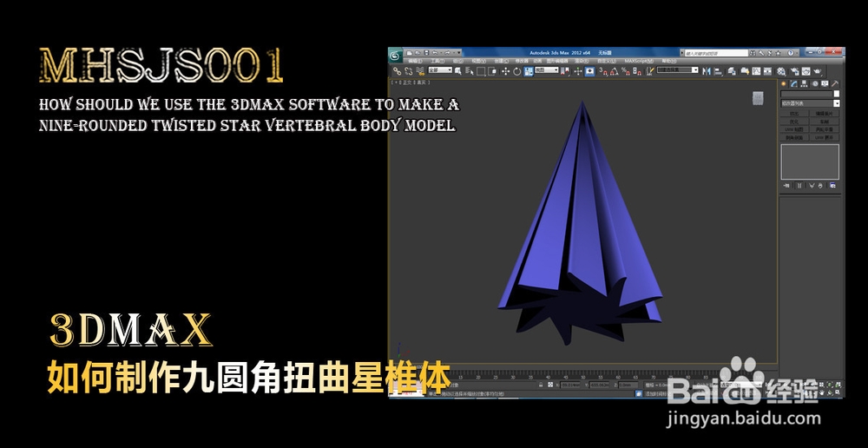Open the 3ds Max application menu logo
Image resolution: width=868 pixels, height=448 pixels.
(395, 56)
